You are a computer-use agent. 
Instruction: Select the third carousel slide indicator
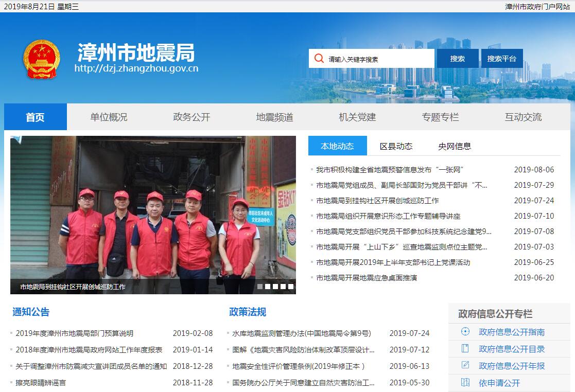[275, 287]
